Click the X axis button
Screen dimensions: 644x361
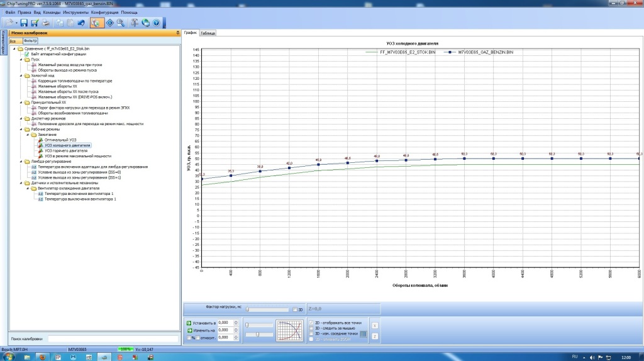[x=375, y=325]
